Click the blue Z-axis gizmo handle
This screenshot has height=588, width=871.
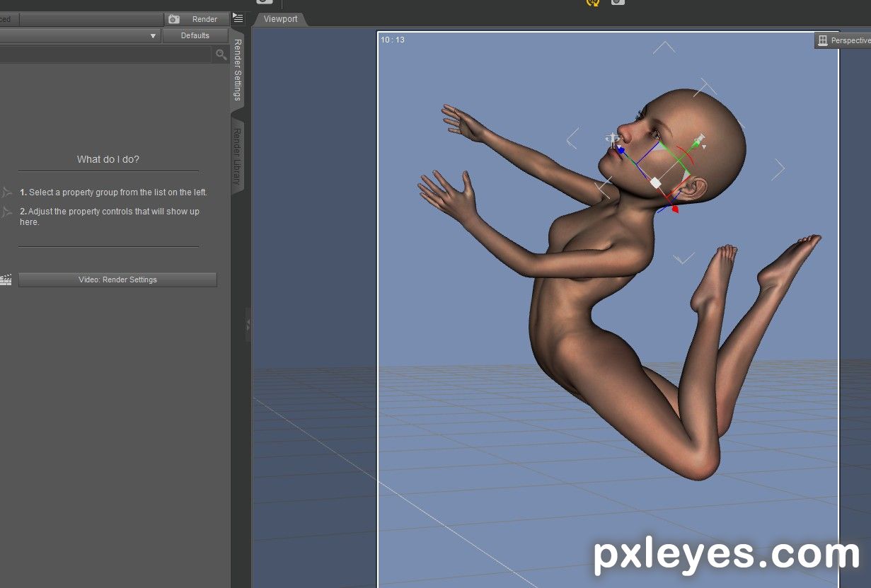[621, 150]
